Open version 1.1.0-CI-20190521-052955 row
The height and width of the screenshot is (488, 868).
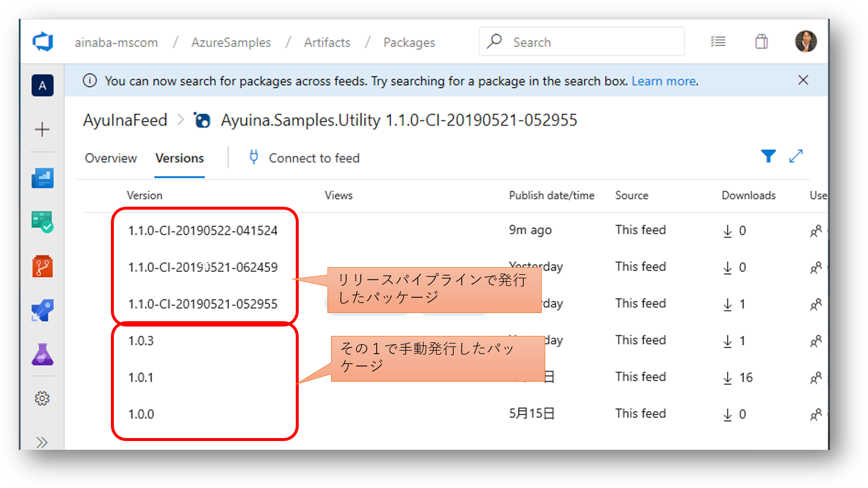[203, 304]
